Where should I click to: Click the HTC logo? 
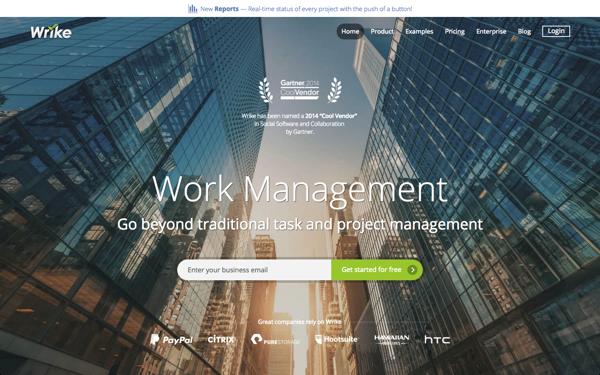[437, 340]
